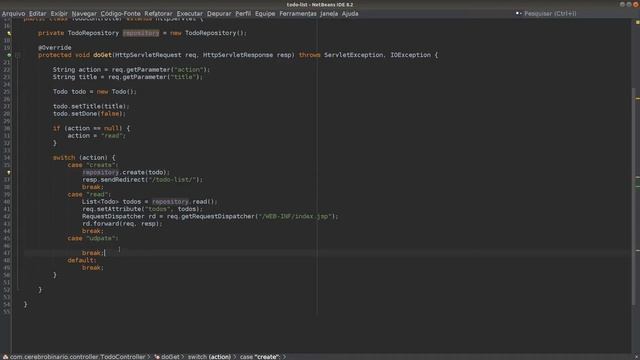Viewport: 640px width, 360px height.
Task: Click the class icon in the breadcrumb bar
Action: tap(5, 357)
